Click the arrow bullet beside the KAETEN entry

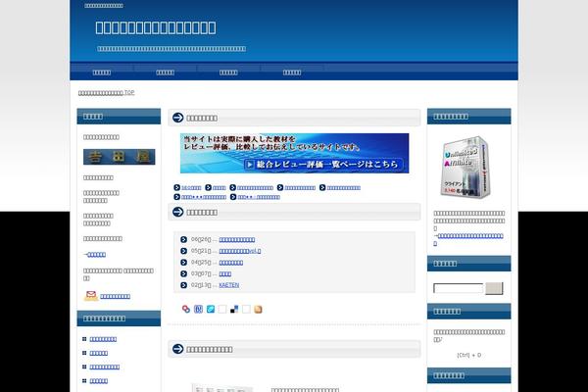click(184, 285)
